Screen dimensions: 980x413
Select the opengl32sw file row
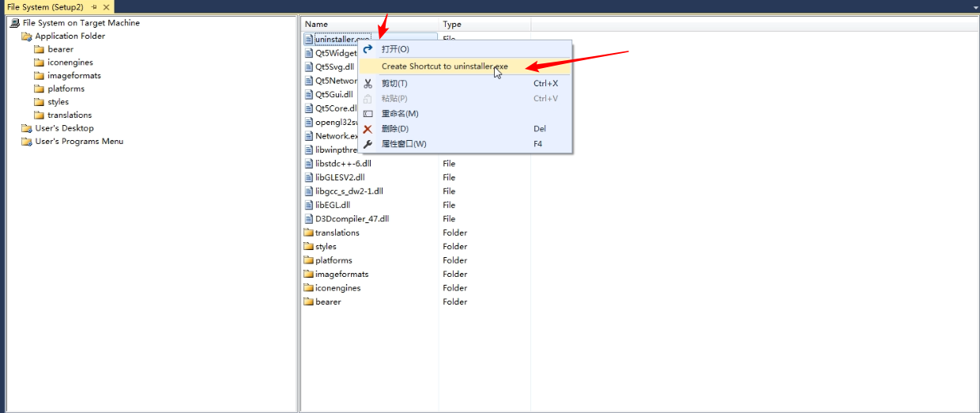pos(337,123)
